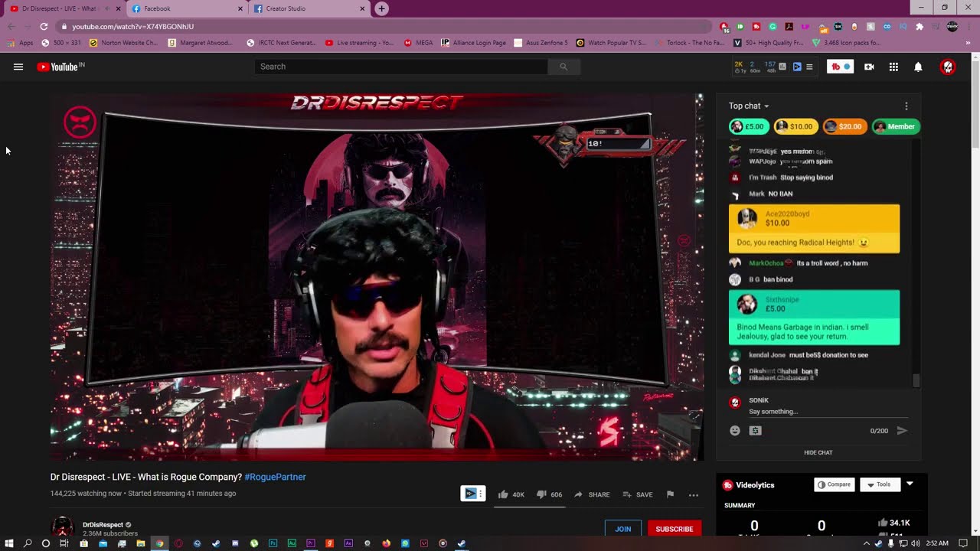
Task: Open Firefox from the taskbar
Action: pyautogui.click(x=386, y=543)
